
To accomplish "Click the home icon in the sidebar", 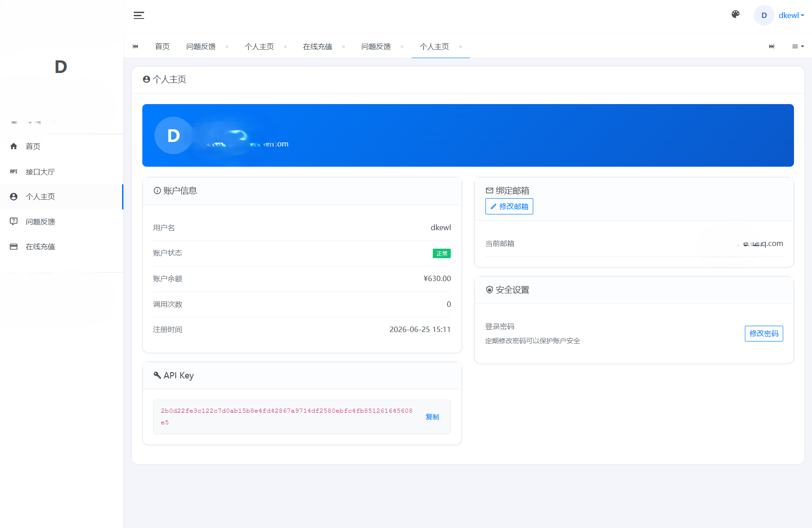I will pyautogui.click(x=14, y=146).
